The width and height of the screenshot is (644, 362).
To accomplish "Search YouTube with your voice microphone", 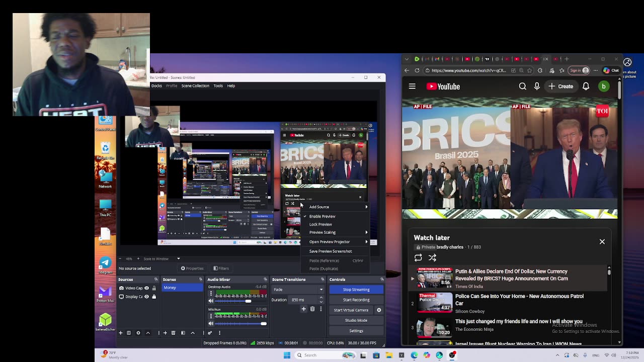I will point(537,86).
